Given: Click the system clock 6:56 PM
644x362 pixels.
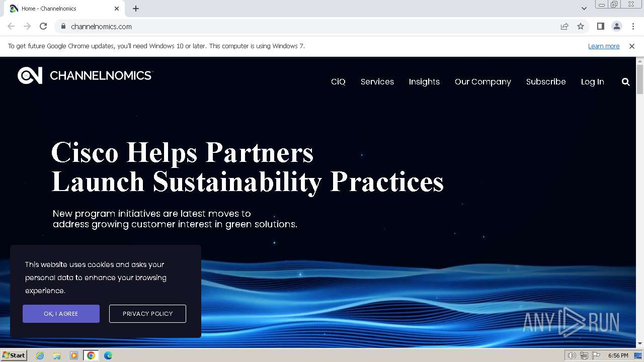Looking at the screenshot, I should point(618,355).
